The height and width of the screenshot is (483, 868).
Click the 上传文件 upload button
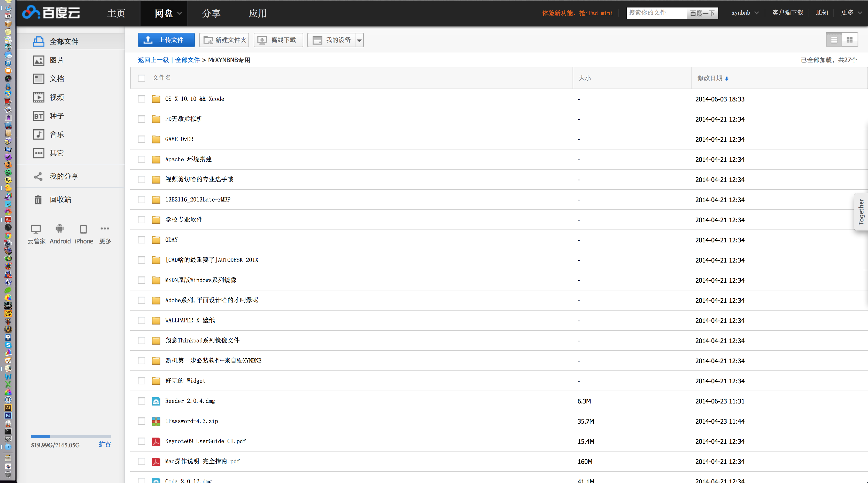tap(166, 40)
